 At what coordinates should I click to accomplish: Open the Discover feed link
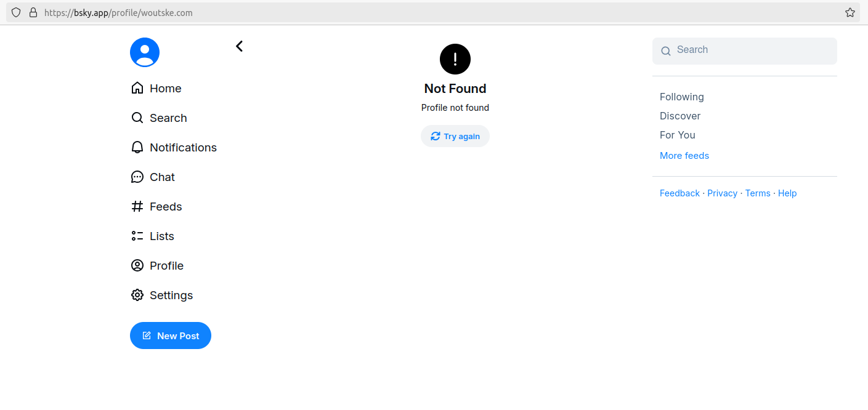click(x=680, y=116)
